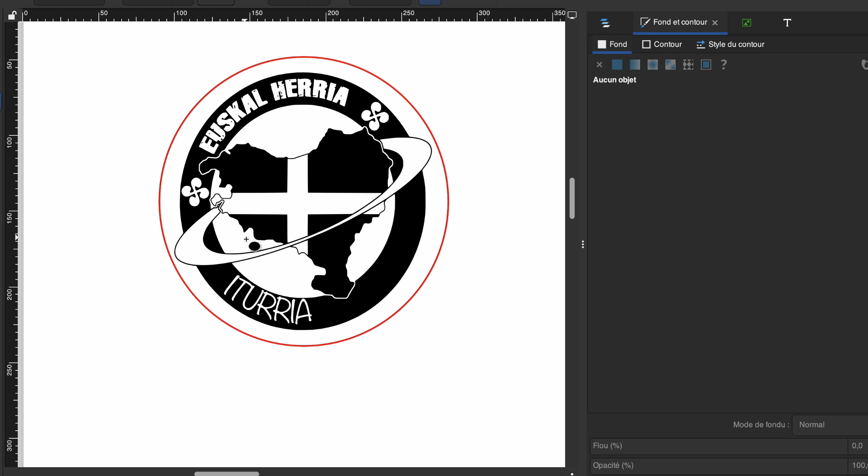Screen dimensions: 868x476
Task: Switch to the Contour tab
Action: pyautogui.click(x=662, y=44)
